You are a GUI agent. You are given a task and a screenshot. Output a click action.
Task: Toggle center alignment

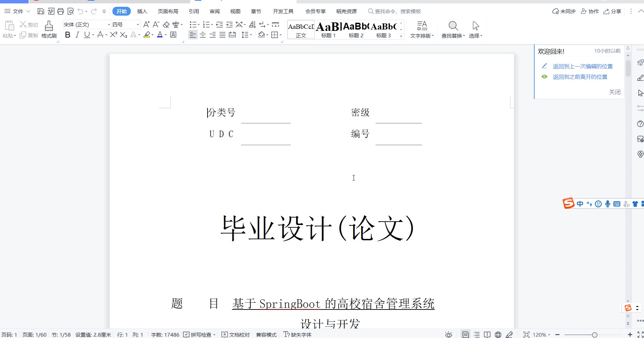point(203,35)
